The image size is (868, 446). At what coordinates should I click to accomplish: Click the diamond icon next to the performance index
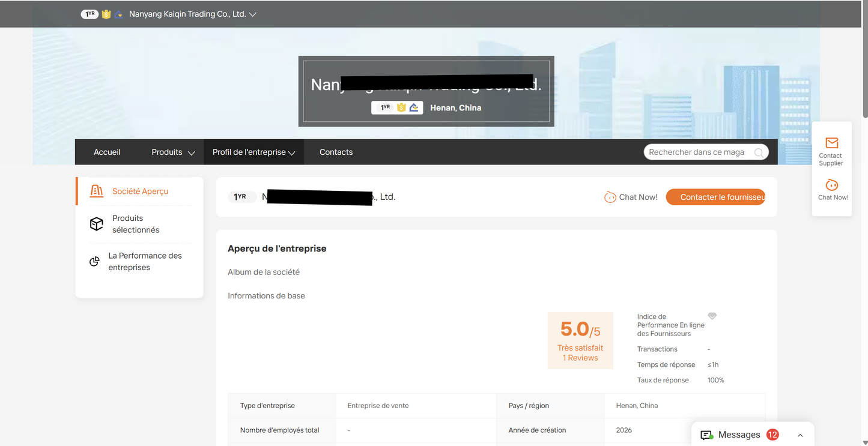(712, 316)
